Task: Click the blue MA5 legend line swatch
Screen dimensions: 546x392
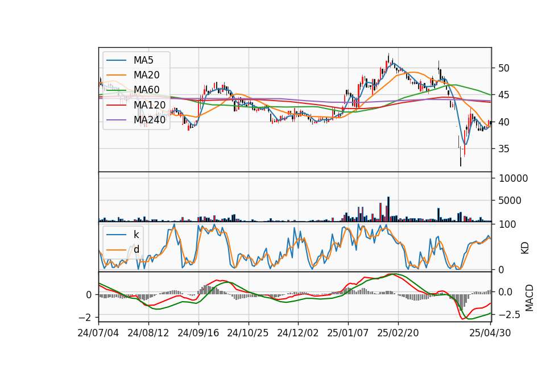Action: click(116, 61)
